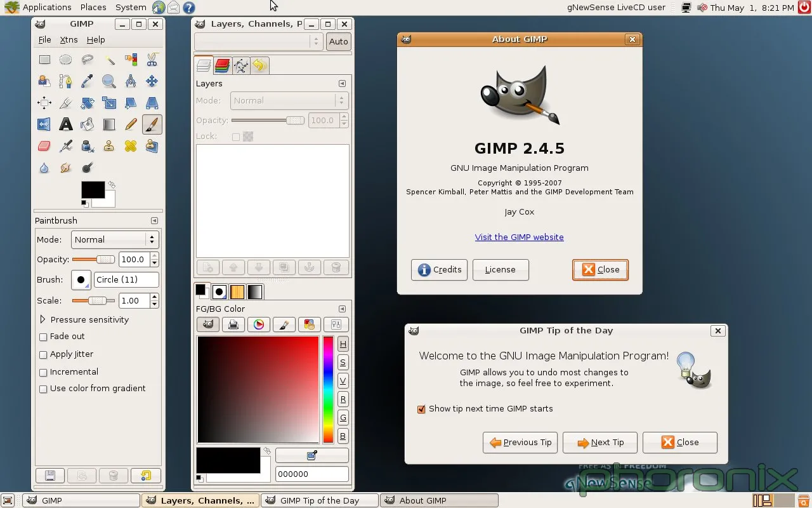Select the Zoom magnifier tool
The image size is (812, 508).
(109, 81)
